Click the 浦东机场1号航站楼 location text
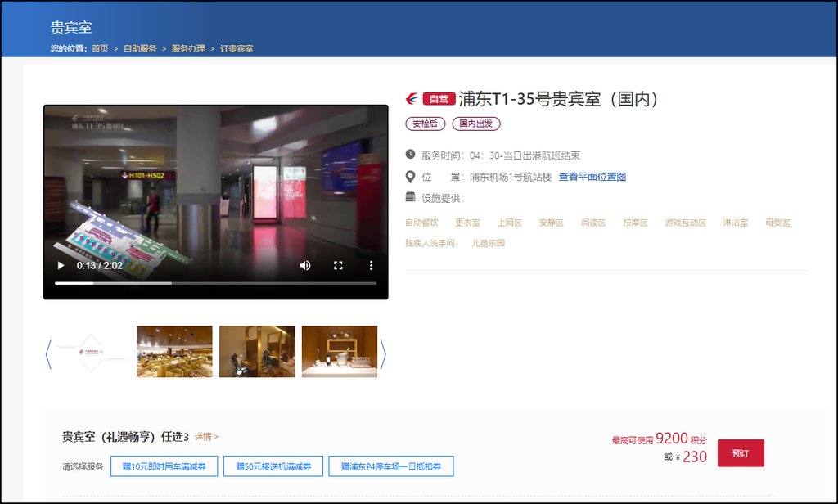 [511, 177]
